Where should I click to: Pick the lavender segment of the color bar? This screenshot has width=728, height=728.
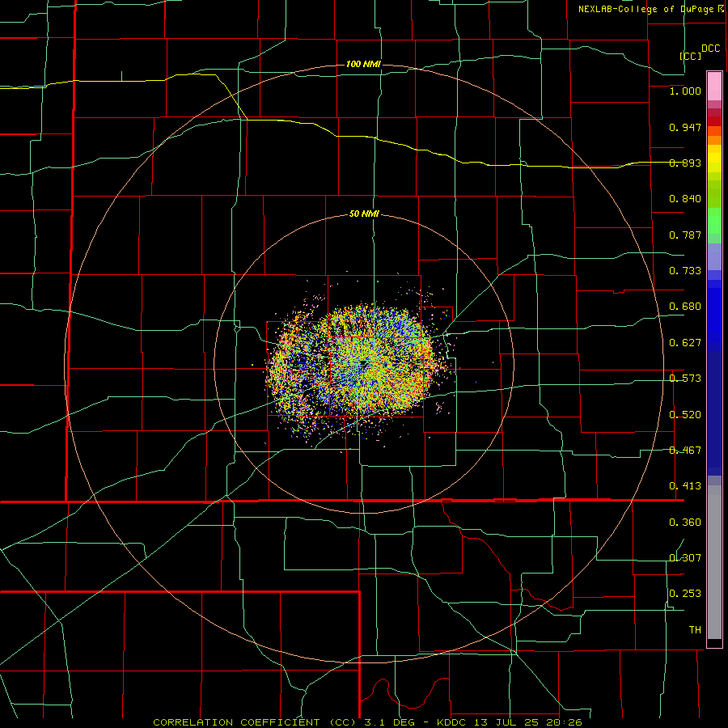(x=714, y=256)
